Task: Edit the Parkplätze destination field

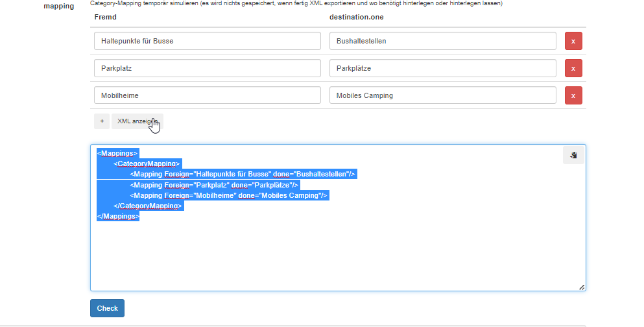Action: click(443, 68)
